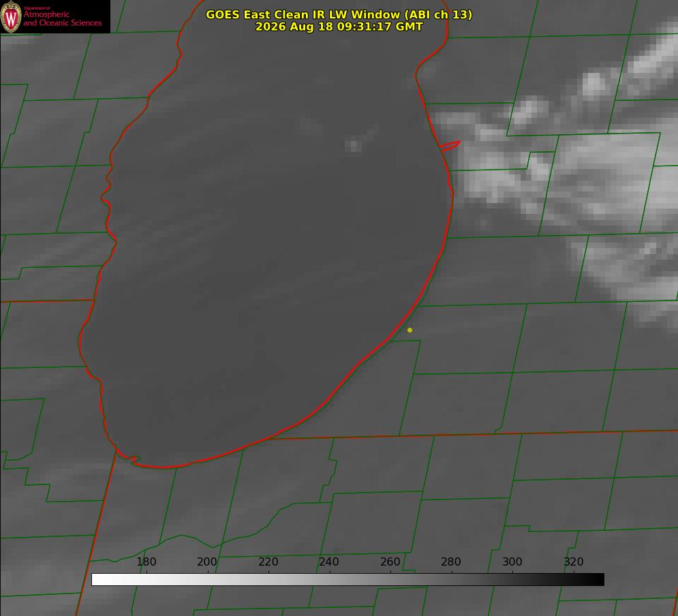Click the 300 tick label on the colorbar
The width and height of the screenshot is (678, 616).
[512, 561]
